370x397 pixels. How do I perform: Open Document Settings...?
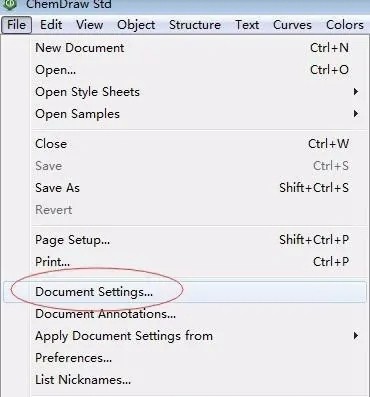(185, 292)
